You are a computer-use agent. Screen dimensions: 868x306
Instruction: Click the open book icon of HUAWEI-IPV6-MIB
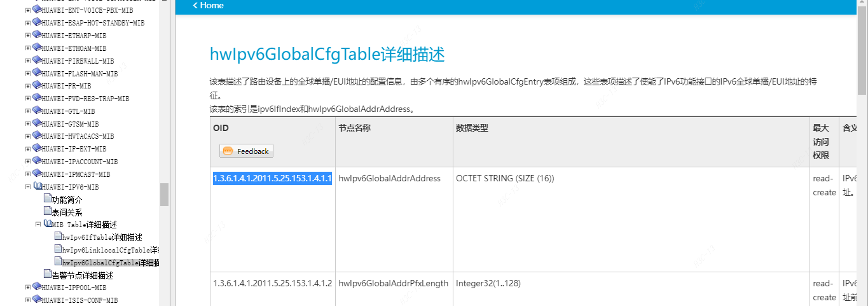(x=37, y=186)
